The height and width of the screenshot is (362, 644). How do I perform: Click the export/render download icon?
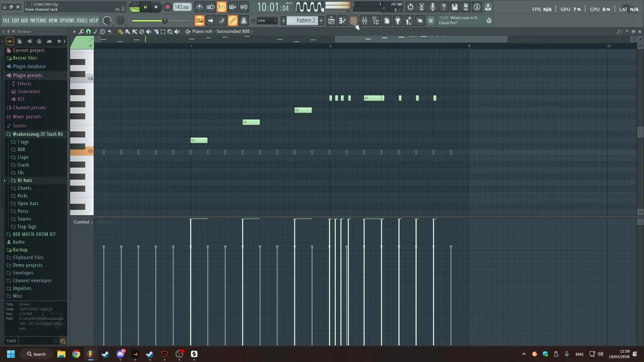(488, 7)
